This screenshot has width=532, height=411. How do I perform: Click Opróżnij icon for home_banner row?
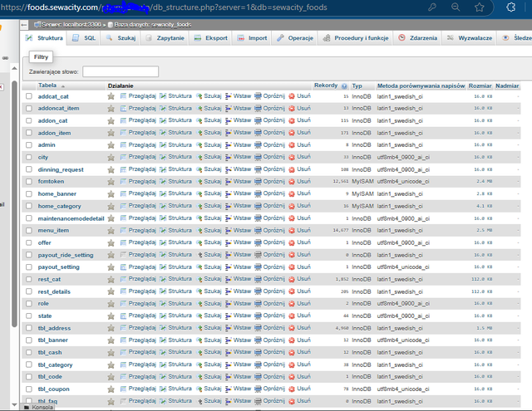tap(259, 193)
